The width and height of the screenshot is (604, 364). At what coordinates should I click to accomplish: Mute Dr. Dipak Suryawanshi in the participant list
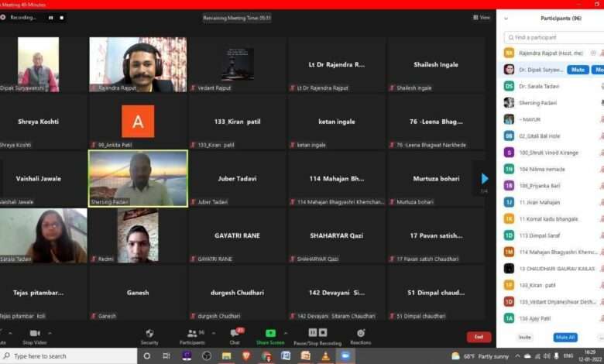[x=576, y=70]
